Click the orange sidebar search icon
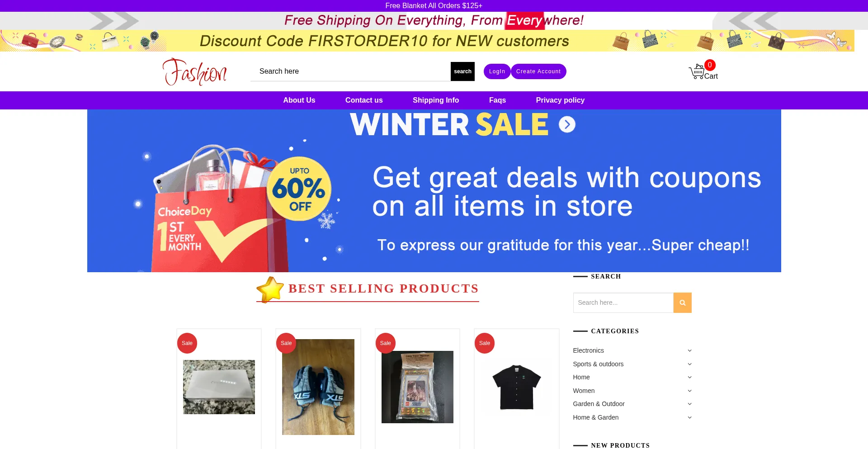868x449 pixels. (x=682, y=302)
